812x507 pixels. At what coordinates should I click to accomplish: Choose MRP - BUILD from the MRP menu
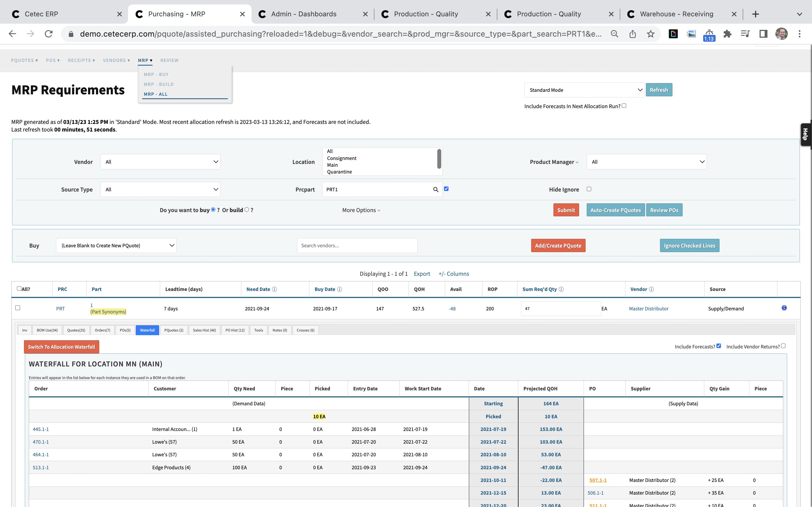(x=159, y=84)
